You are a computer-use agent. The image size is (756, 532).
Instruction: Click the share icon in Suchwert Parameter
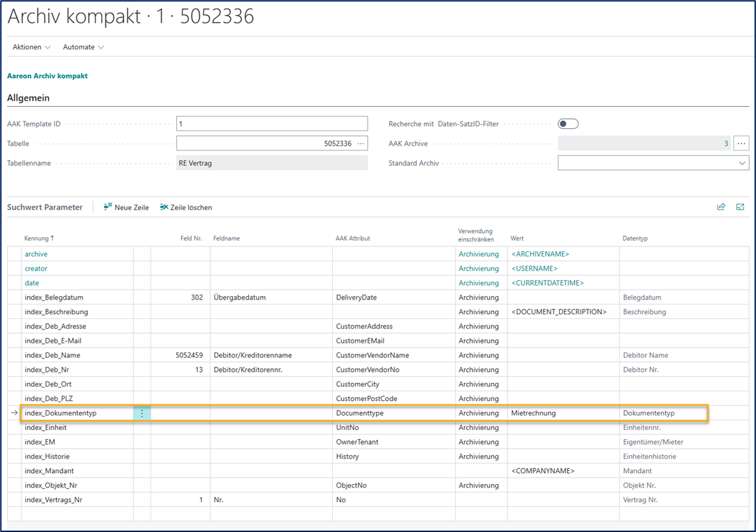tap(721, 207)
